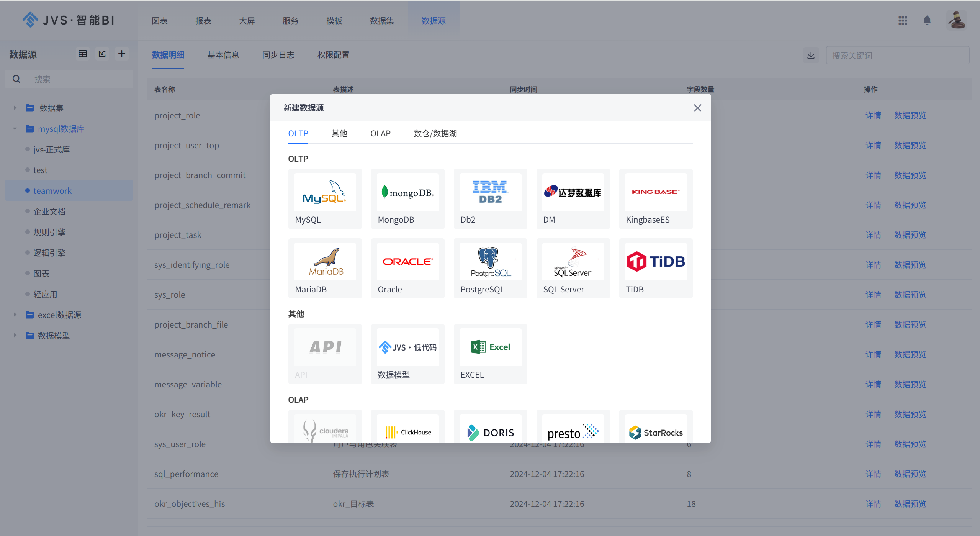Screen dimensions: 980x536
Task: Click the add data source plus icon
Action: tap(122, 54)
